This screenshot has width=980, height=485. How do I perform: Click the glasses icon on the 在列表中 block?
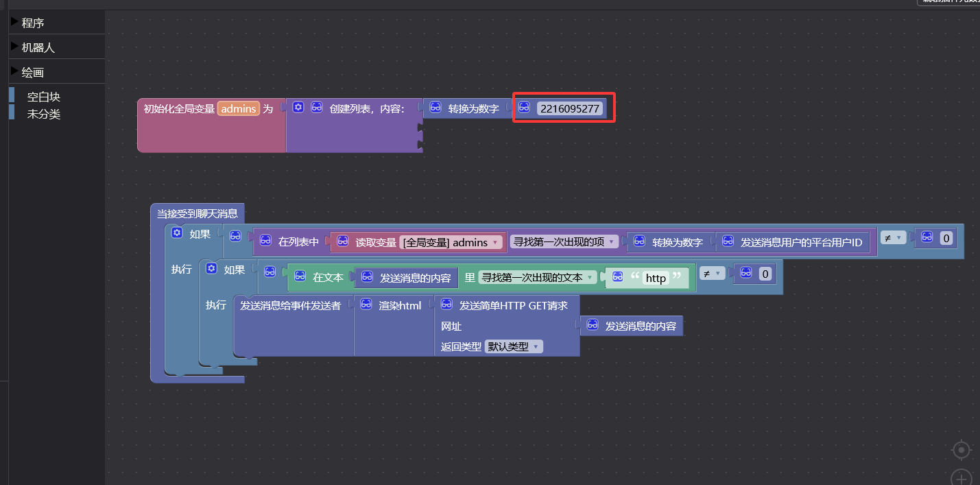266,241
